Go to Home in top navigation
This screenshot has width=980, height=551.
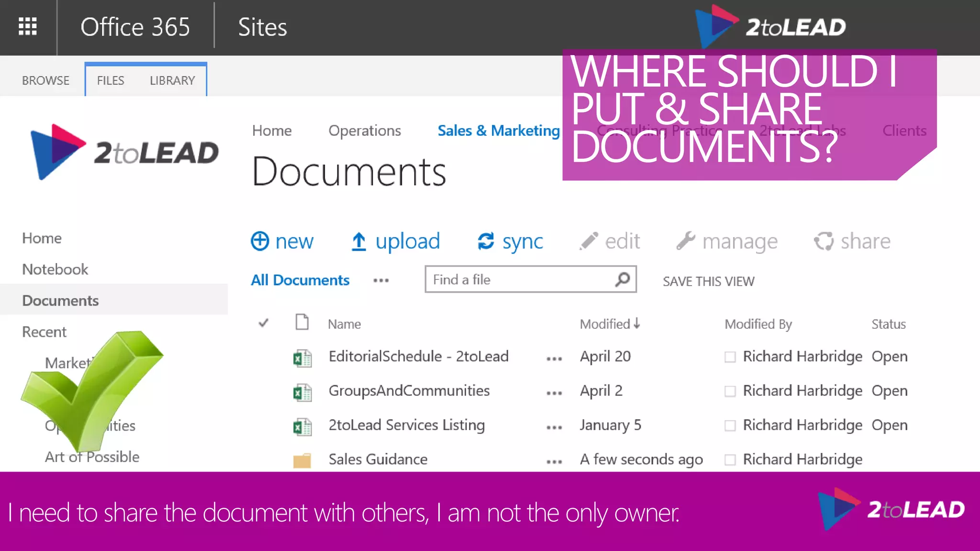(272, 131)
